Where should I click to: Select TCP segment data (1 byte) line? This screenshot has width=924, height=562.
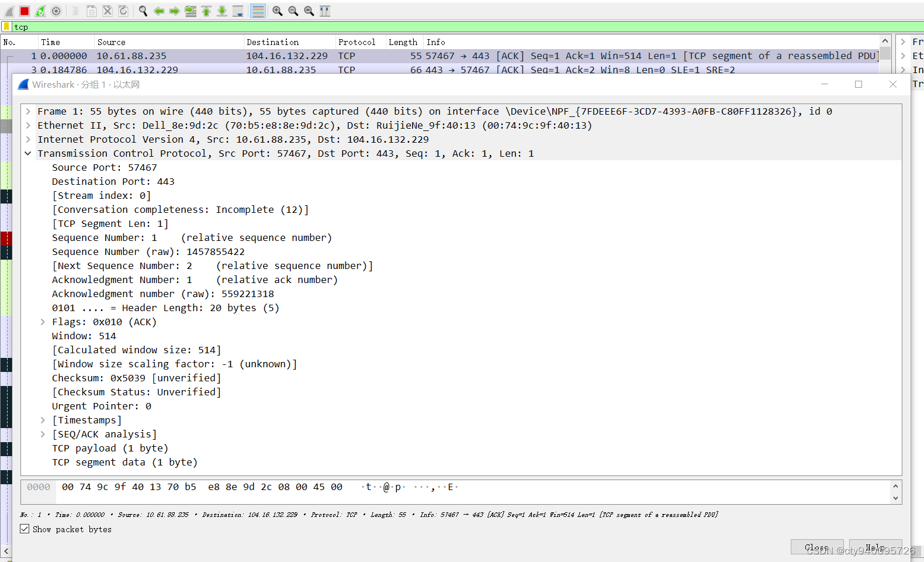point(125,462)
